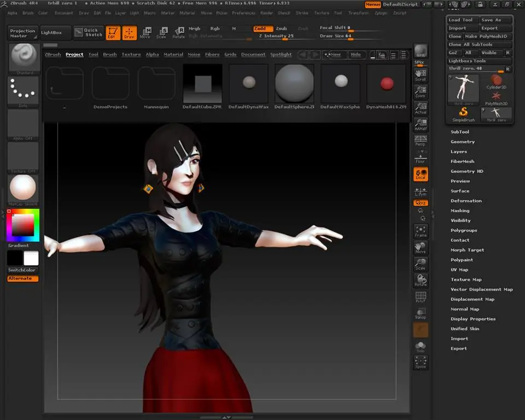Toggle Transp transparency mode

click(x=421, y=313)
